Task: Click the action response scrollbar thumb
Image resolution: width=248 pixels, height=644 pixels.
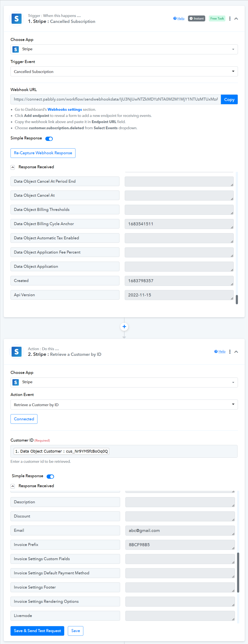Action: [x=238, y=572]
